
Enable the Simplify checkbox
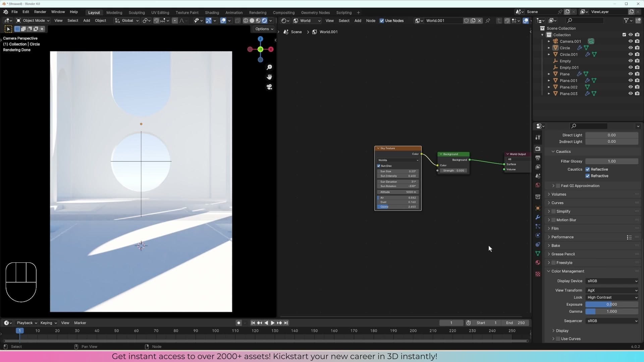[x=553, y=212]
